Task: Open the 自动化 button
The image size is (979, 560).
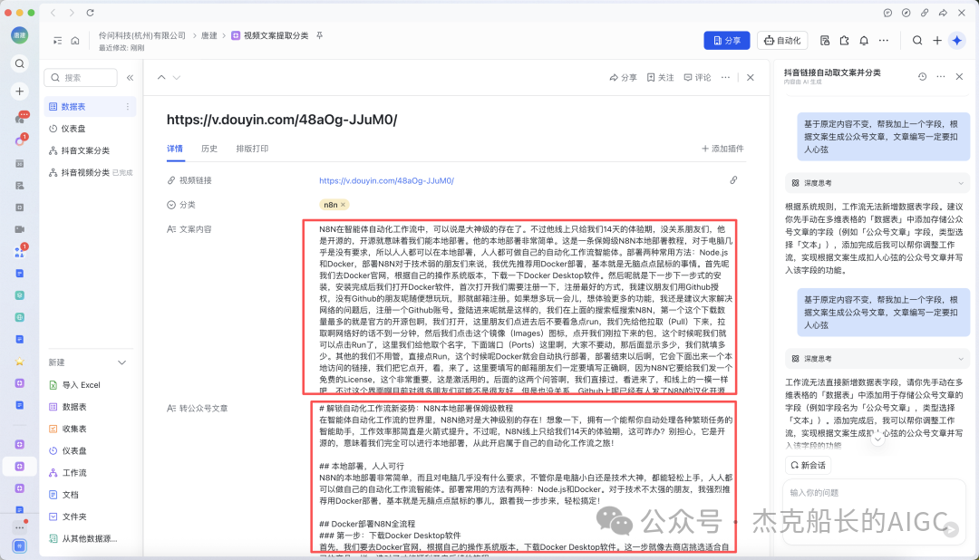Action: tap(782, 41)
